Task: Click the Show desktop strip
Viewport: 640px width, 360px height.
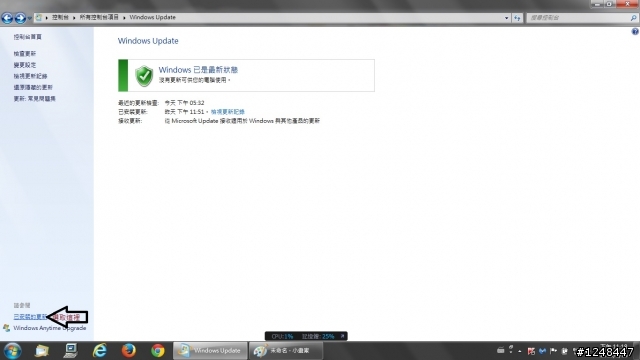Action: tap(637, 351)
